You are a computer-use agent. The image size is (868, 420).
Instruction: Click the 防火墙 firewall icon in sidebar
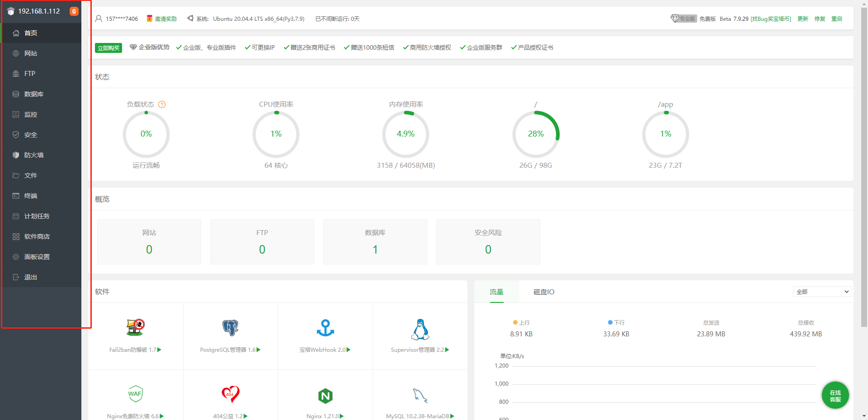coord(16,155)
